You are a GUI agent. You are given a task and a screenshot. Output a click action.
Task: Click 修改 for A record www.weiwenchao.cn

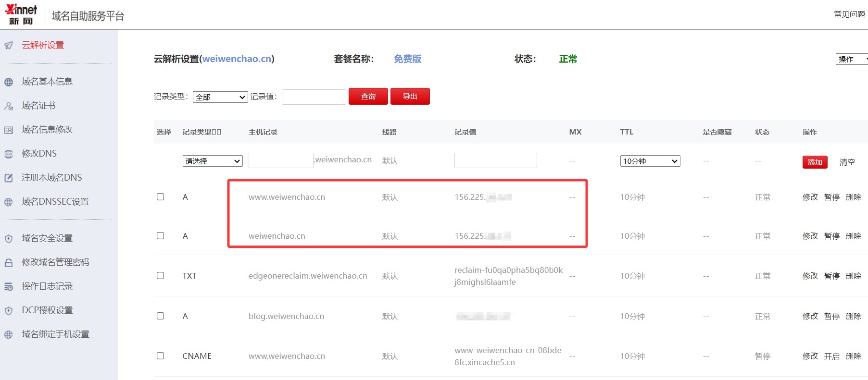click(810, 197)
